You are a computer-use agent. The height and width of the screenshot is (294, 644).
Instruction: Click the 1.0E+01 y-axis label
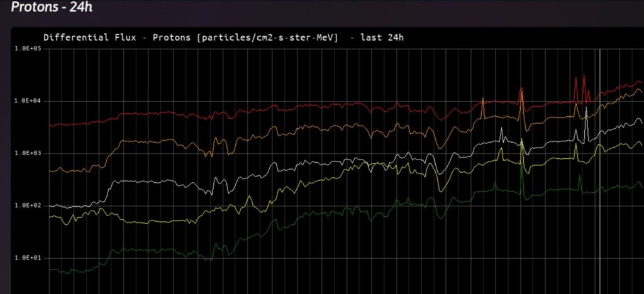[x=28, y=258]
